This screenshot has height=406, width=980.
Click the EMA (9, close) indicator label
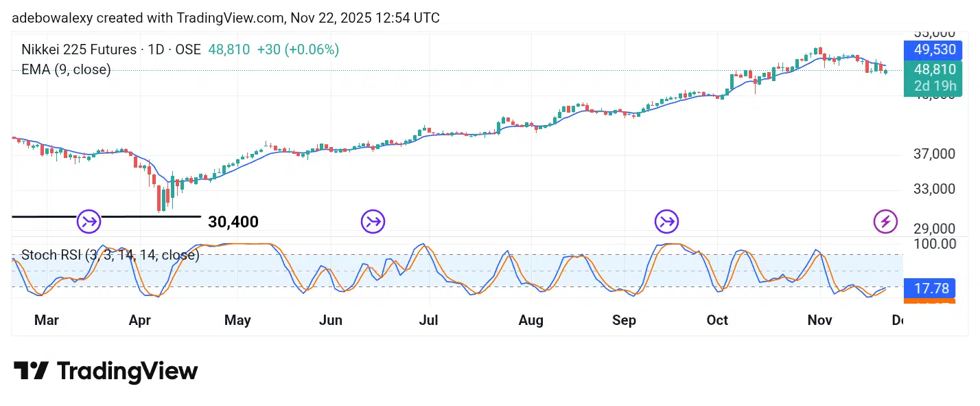(x=66, y=69)
